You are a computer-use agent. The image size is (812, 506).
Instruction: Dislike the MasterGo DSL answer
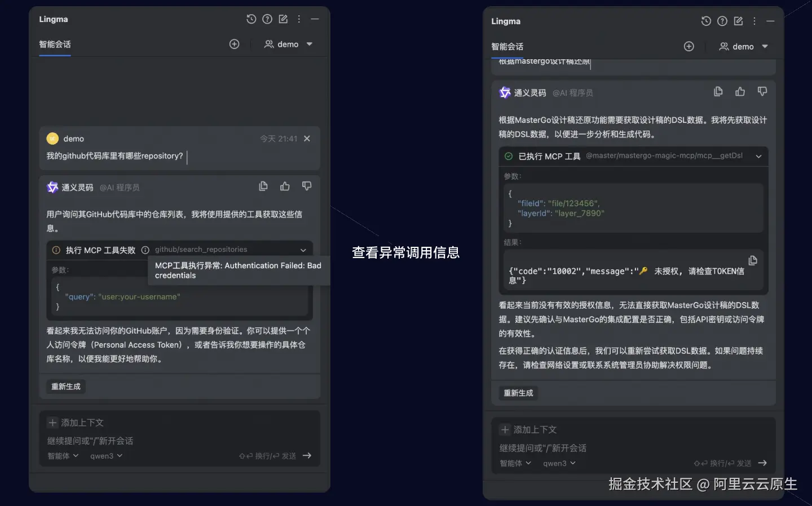point(762,91)
